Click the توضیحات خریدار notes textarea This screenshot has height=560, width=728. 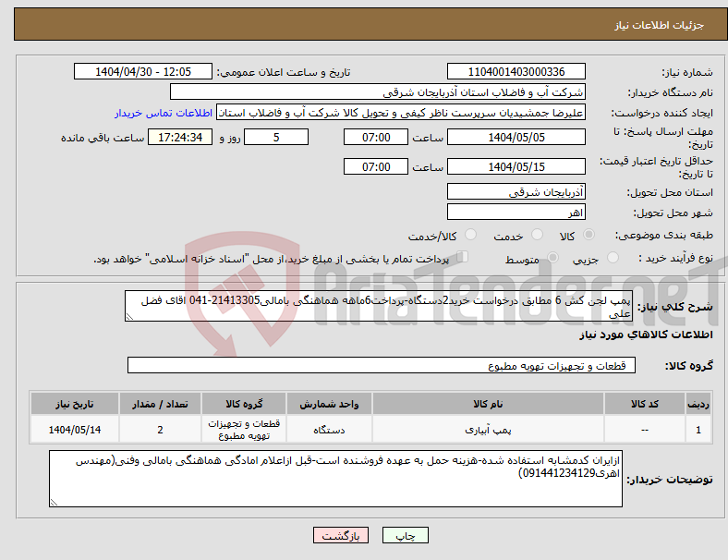tap(335, 479)
